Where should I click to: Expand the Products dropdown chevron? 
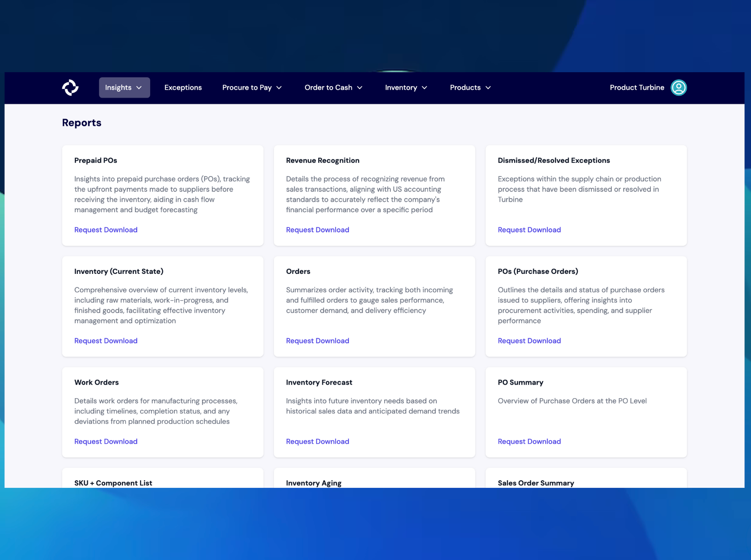click(x=488, y=87)
